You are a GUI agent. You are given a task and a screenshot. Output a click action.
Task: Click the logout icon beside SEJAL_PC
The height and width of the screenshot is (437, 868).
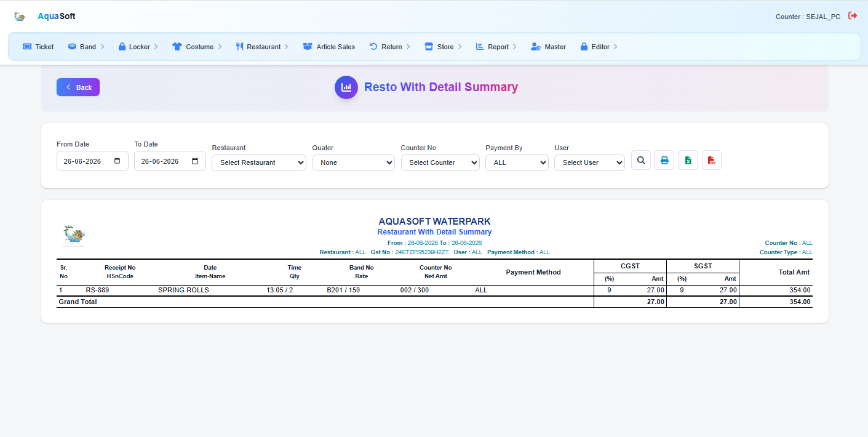tap(853, 16)
